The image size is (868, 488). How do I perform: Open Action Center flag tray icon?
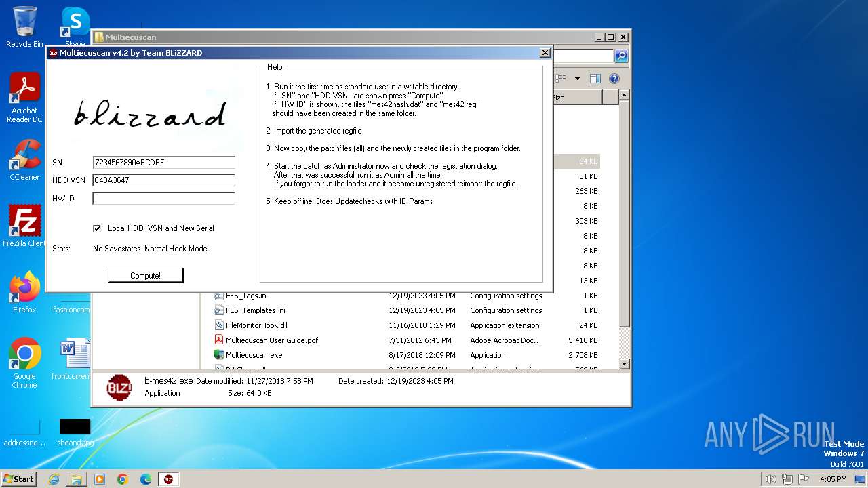[x=804, y=479]
